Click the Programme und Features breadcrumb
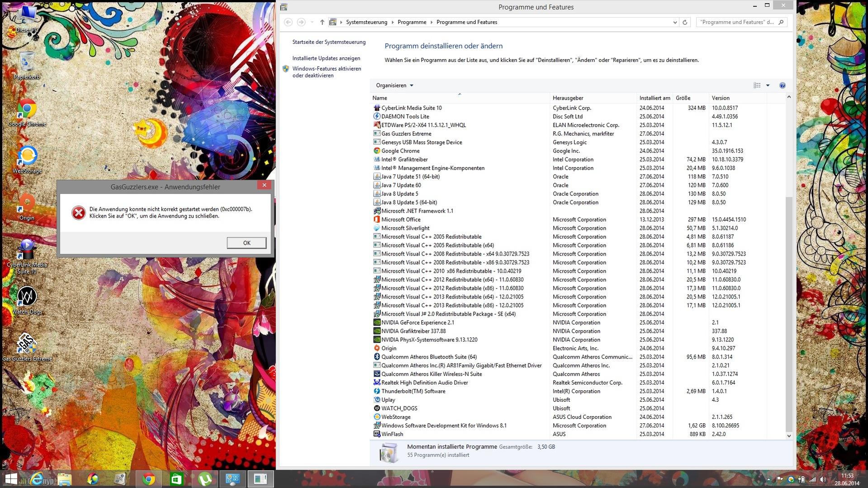This screenshot has height=488, width=868. pyautogui.click(x=467, y=22)
